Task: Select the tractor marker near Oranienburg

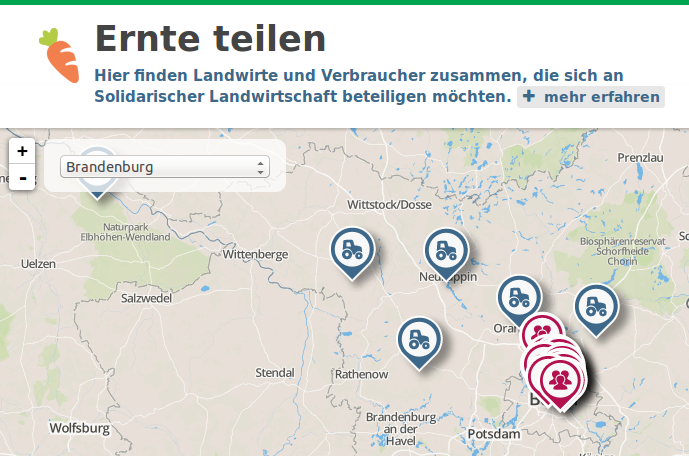Action: click(519, 300)
